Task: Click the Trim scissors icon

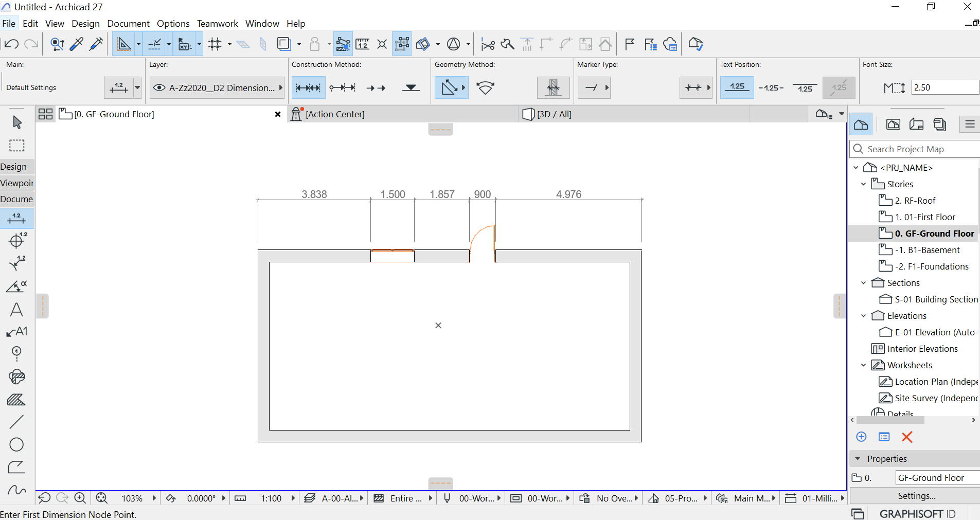Action: point(488,44)
